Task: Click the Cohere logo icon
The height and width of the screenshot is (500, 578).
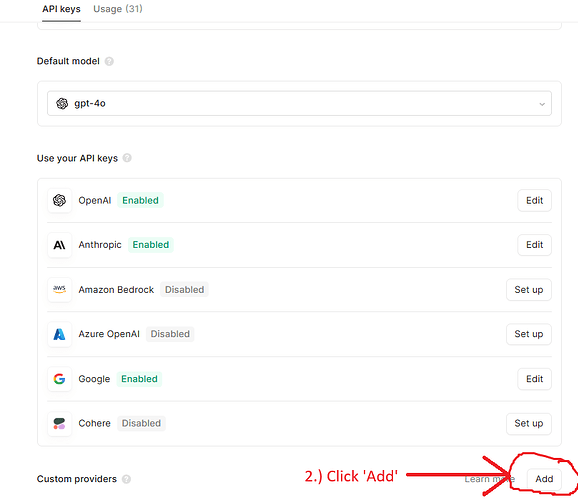Action: pos(59,423)
